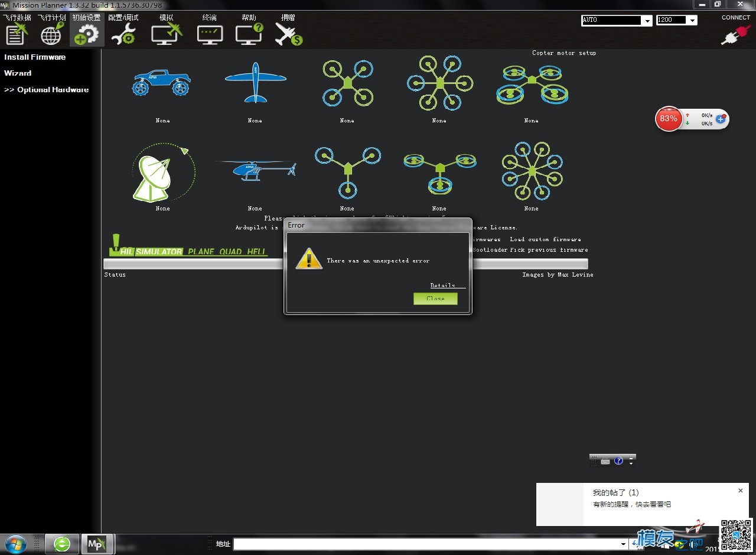The height and width of the screenshot is (555, 756).
Task: Choose the coaxial Y6 copter icon in top row
Action: (532, 84)
